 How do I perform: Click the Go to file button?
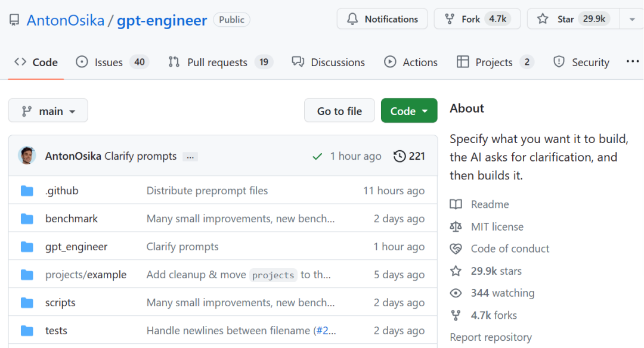pos(339,111)
